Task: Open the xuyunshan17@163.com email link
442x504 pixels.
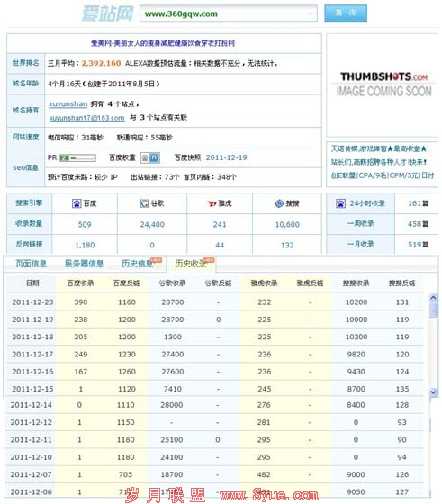Action: pyautogui.click(x=87, y=118)
